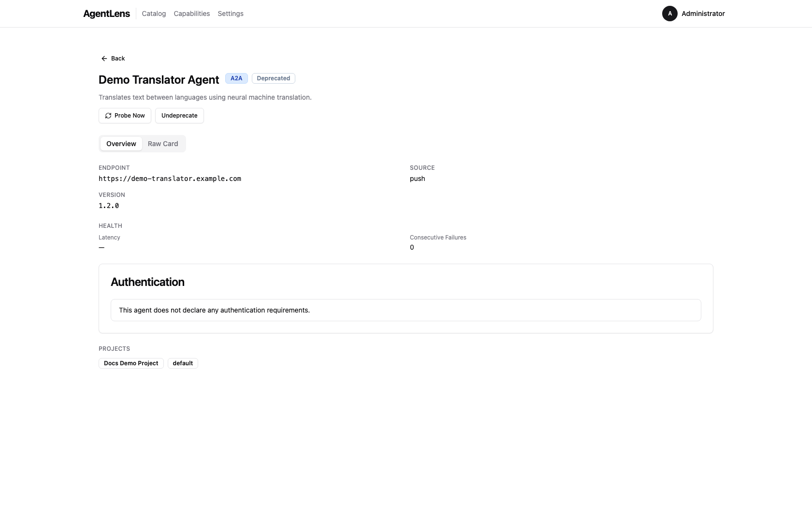The width and height of the screenshot is (812, 508).
Task: Switch to the Overview tab
Action: coord(121,143)
